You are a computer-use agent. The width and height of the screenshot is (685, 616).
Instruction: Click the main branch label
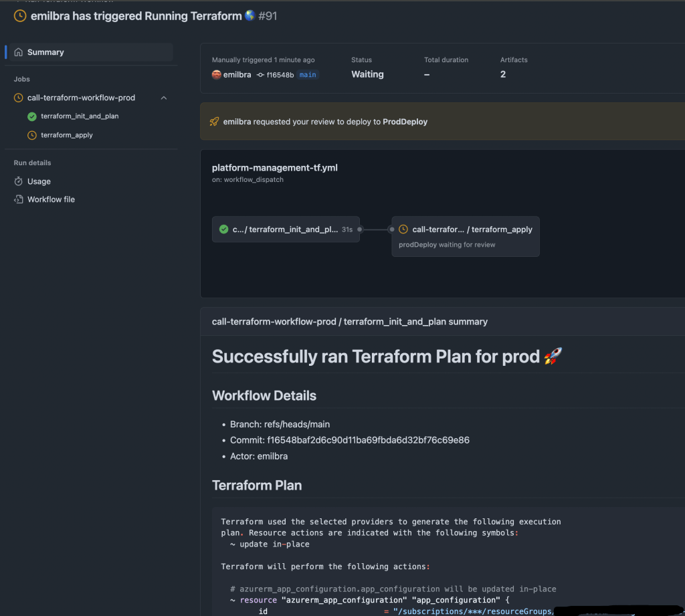point(308,75)
